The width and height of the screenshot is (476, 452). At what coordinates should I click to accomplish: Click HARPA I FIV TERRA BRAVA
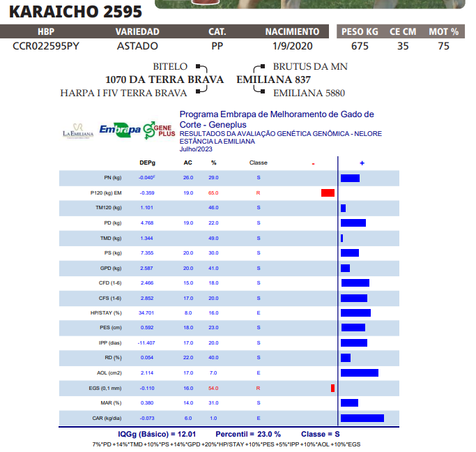point(123,93)
